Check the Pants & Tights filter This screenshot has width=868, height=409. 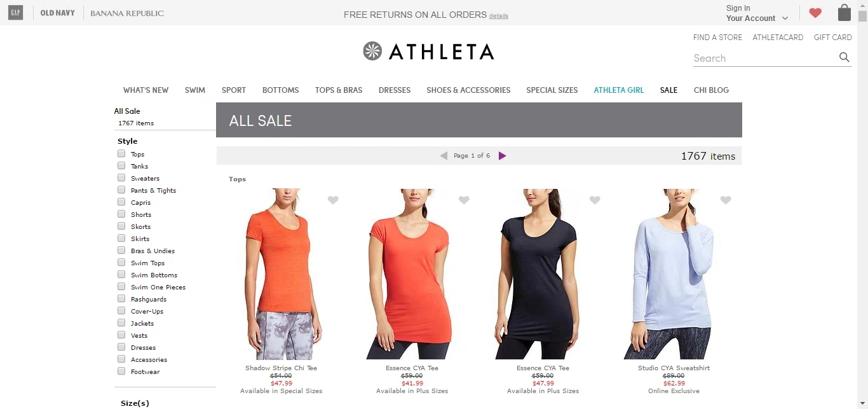click(x=121, y=190)
